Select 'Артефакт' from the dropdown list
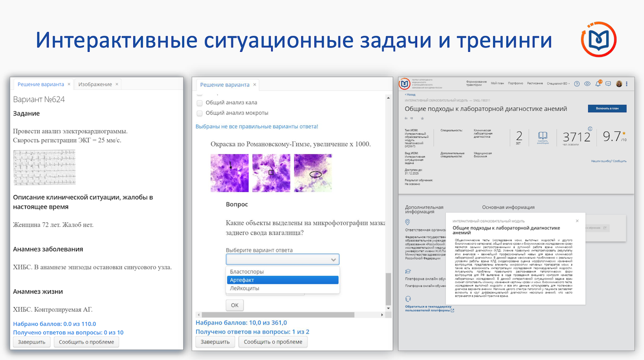The width and height of the screenshot is (644, 360). click(x=282, y=280)
